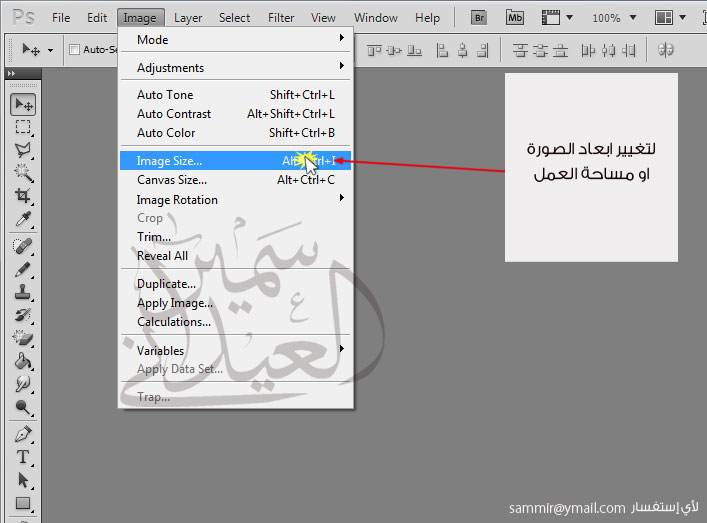Open the Window menu

coord(376,18)
